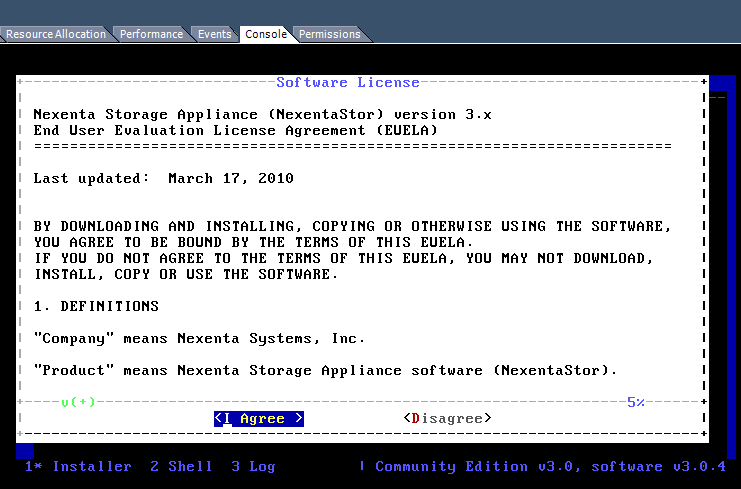Click the '"Product" means Nexenta Storage Appliance' line
The image size is (741, 489).
pos(325,370)
